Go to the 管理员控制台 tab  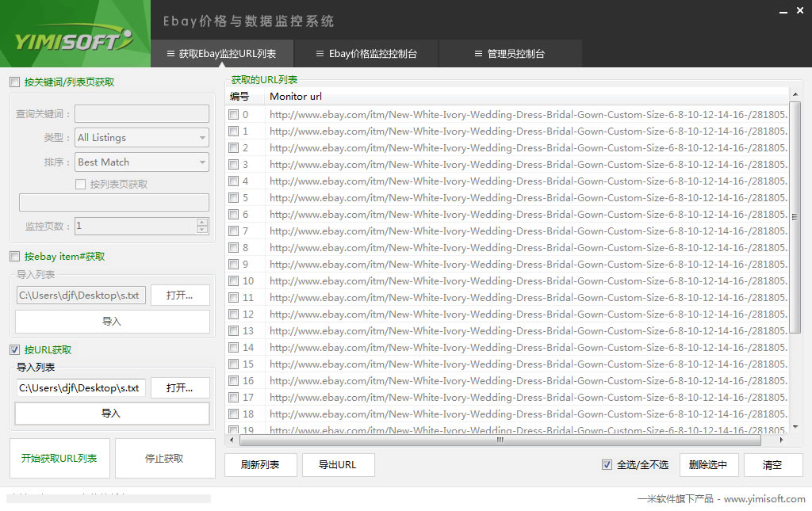coord(510,54)
